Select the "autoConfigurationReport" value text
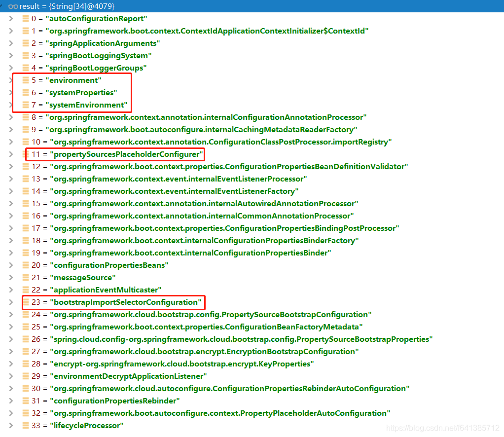This screenshot has height=437, width=504. point(97,19)
